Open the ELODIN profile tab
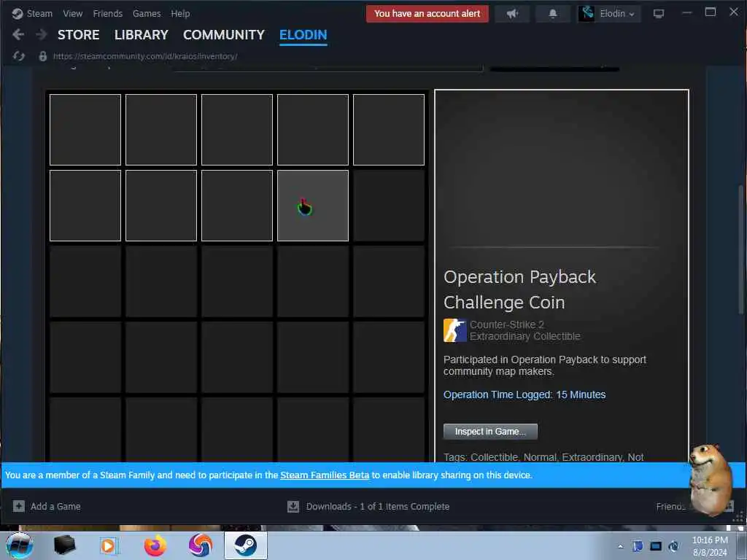 pyautogui.click(x=303, y=35)
